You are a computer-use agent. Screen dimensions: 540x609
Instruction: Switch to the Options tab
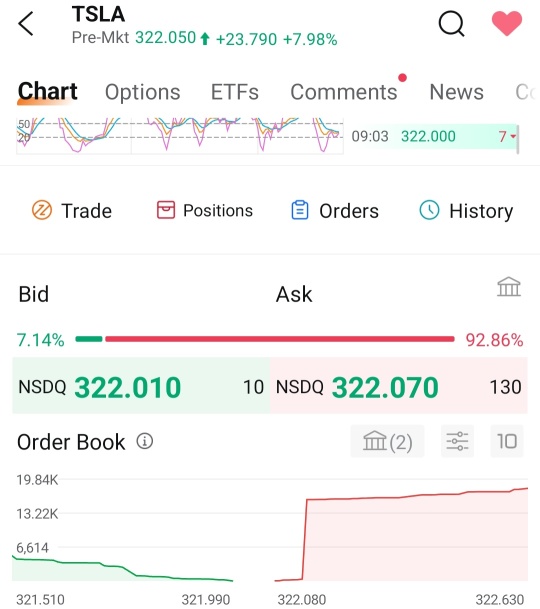click(143, 92)
